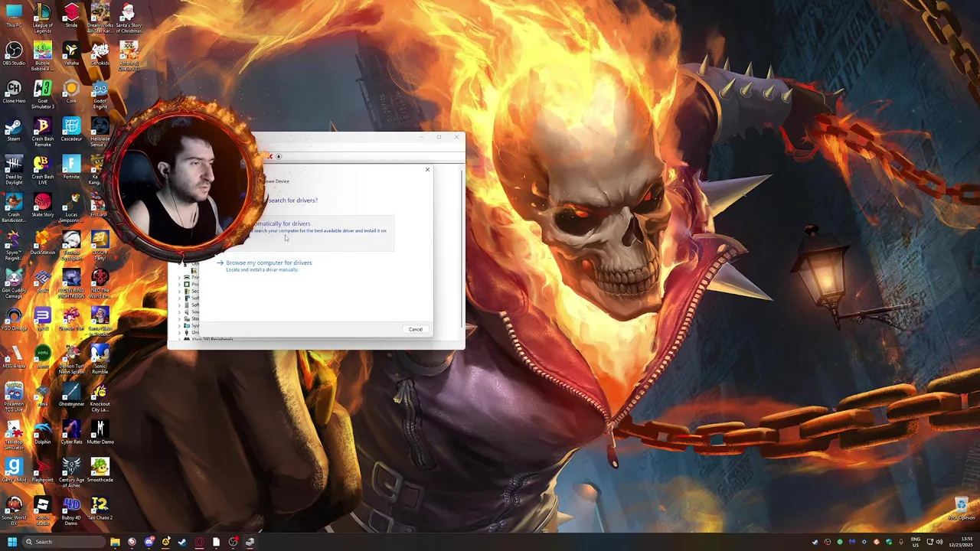
Task: Open the Stride desktop shortcut
Action: 71,16
